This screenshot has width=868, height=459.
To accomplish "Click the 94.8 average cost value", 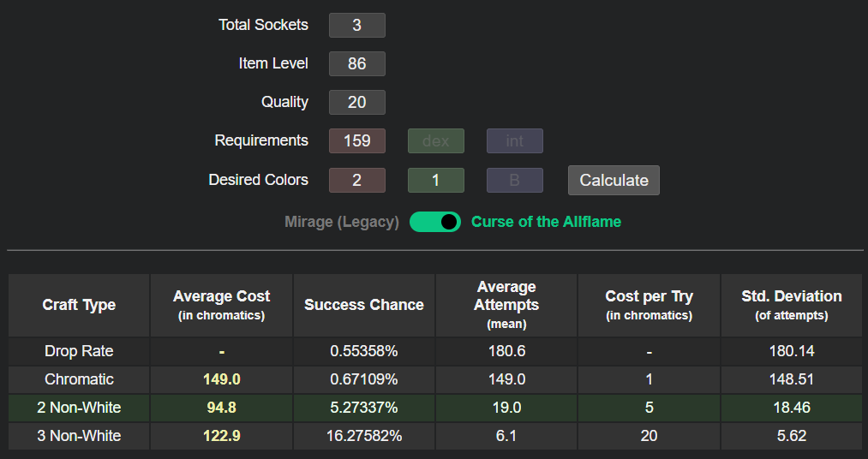I will pos(221,408).
